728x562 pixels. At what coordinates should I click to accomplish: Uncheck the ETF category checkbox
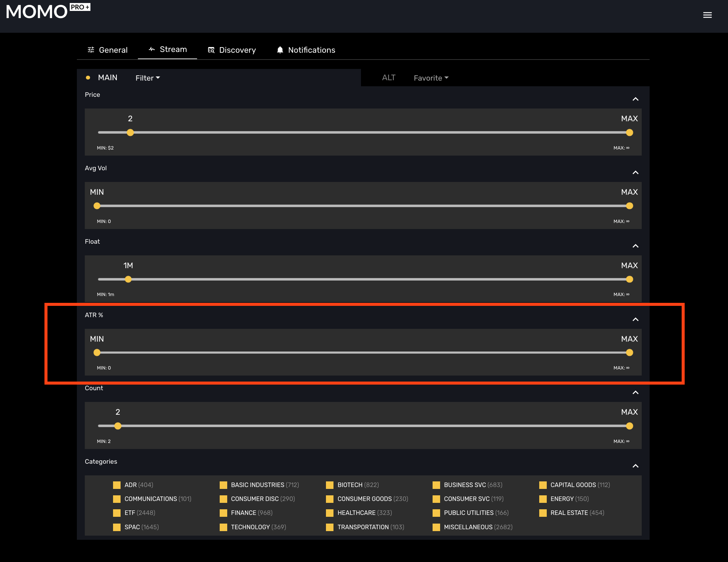[x=117, y=513]
